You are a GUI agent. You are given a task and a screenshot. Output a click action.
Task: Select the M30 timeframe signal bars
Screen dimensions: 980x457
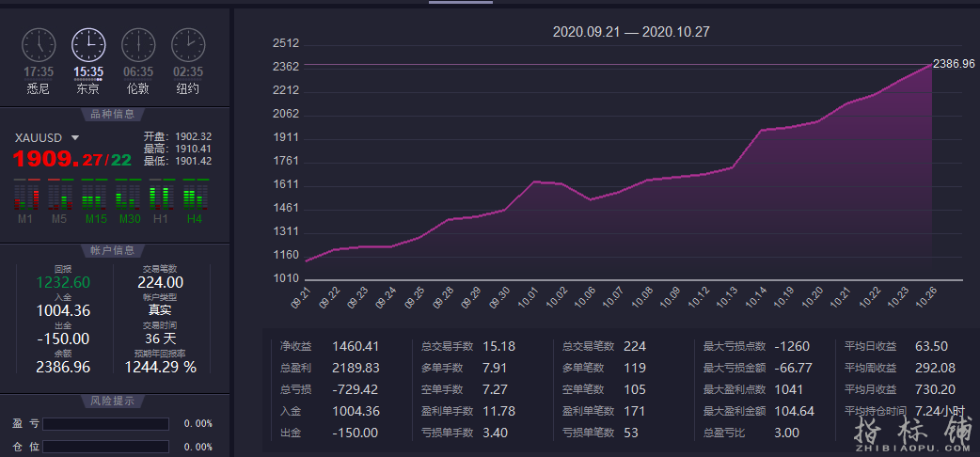point(127,196)
